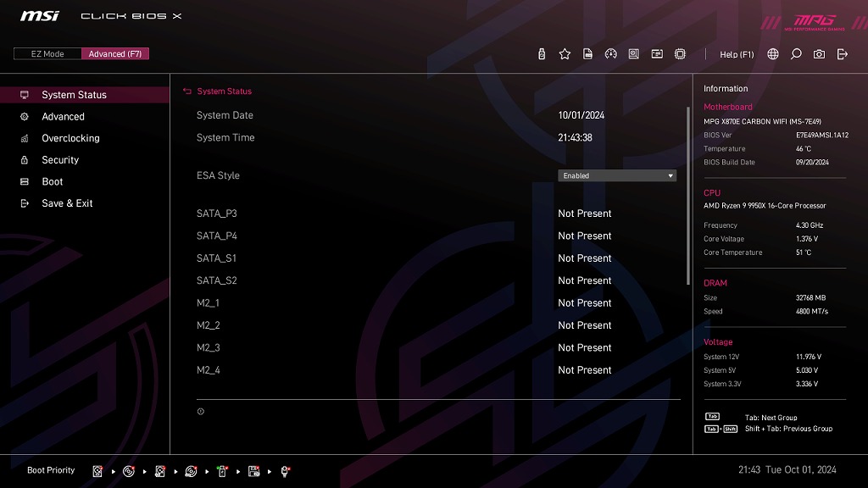Click the DRAM heading in Information panel
Screen dimensions: 868x488
coord(715,283)
